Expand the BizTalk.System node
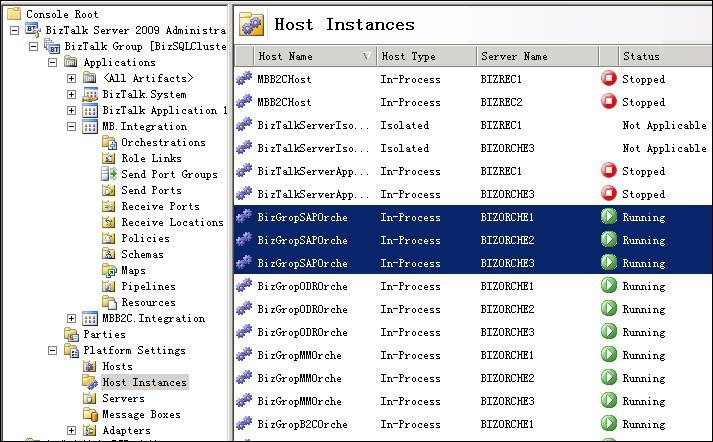Screen dimensions: 713x442 pos(71,94)
